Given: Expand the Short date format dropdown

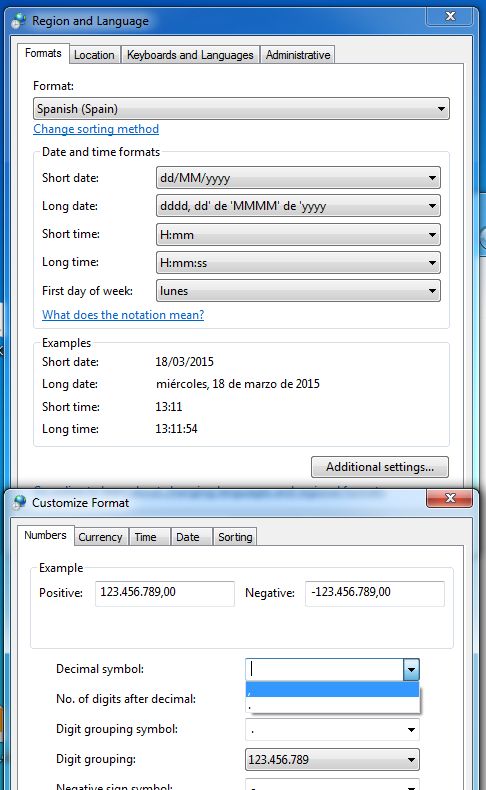Looking at the screenshot, I should [298, 178].
